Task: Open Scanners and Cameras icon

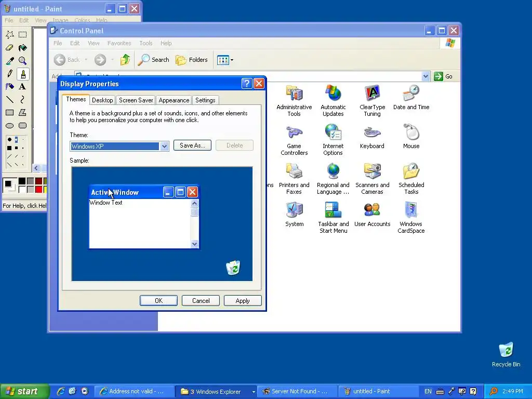Action: [x=372, y=179]
